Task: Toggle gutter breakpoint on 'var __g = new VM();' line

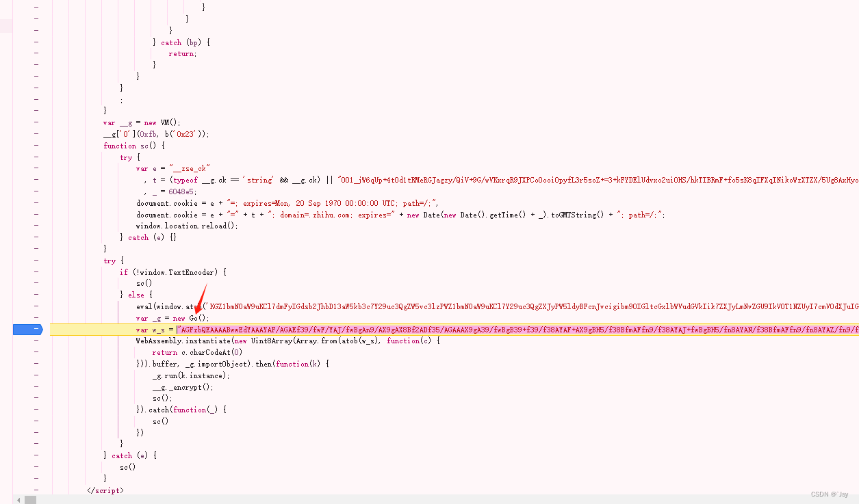Action: coord(36,123)
